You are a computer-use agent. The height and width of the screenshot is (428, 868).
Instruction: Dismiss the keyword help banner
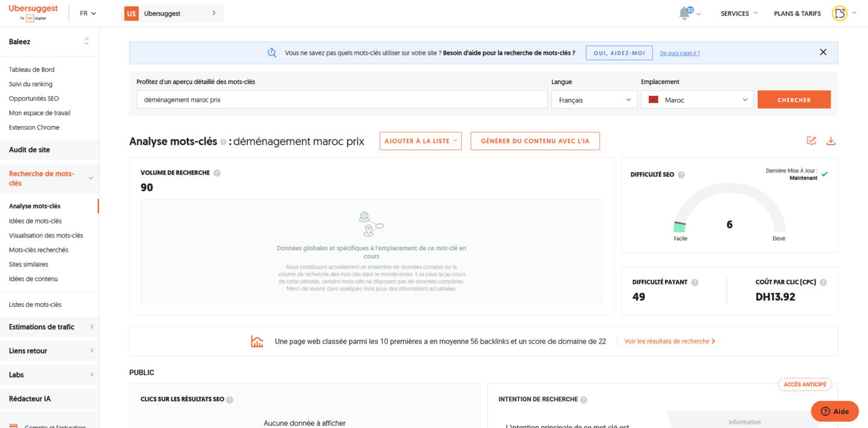[x=823, y=52]
